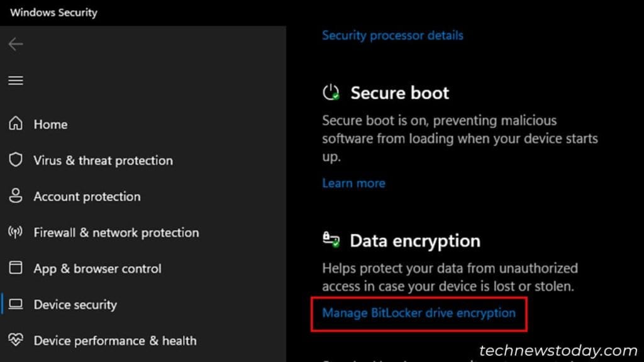Click the App & browser control window icon

[14, 268]
